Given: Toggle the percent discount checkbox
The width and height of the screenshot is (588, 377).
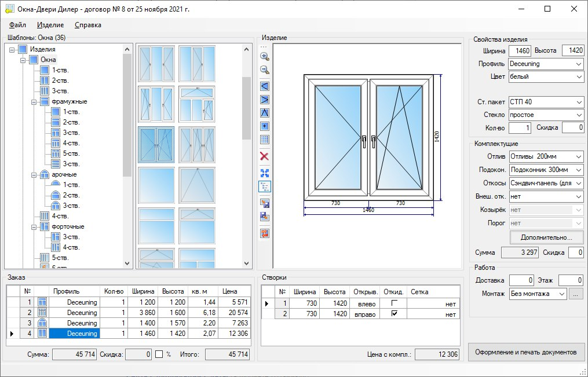Looking at the screenshot, I should click(159, 354).
